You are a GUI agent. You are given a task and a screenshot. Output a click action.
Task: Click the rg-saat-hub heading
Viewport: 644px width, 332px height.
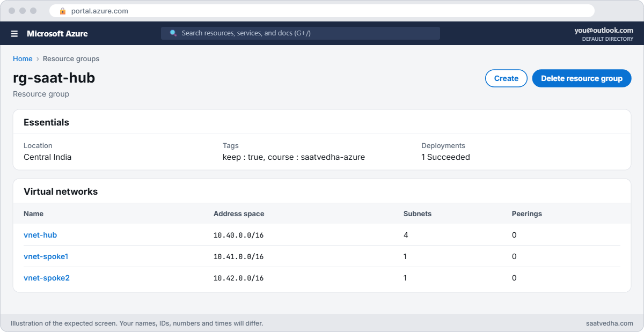click(x=54, y=78)
